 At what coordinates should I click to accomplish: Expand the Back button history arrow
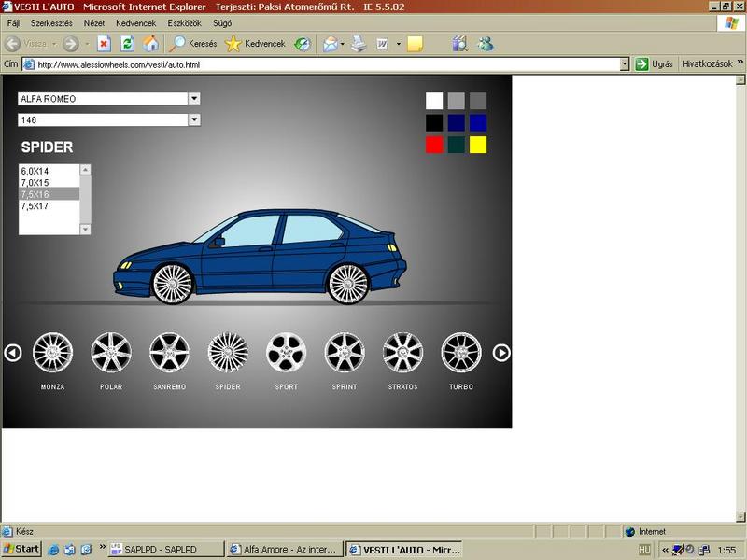coord(54,44)
